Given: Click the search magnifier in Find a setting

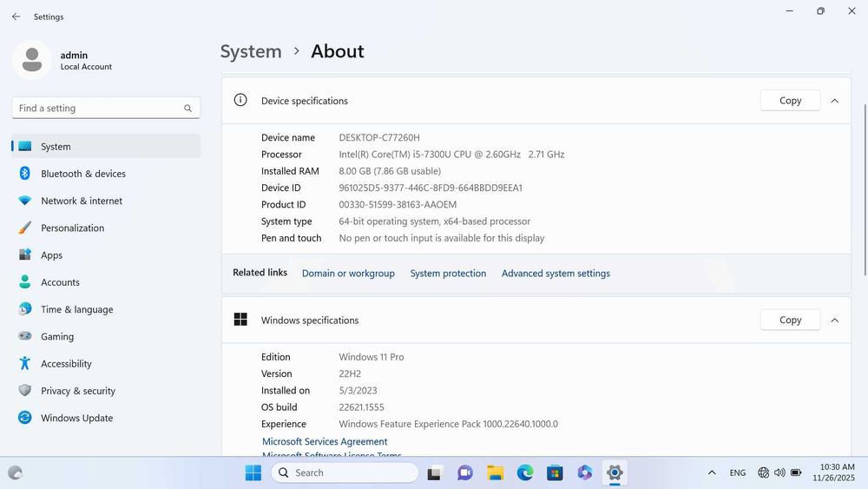Looking at the screenshot, I should (x=188, y=109).
